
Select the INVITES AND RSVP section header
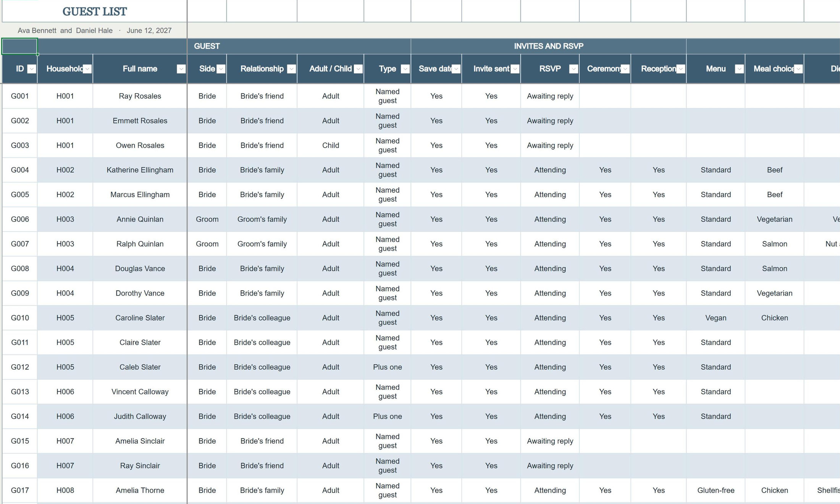pos(549,46)
